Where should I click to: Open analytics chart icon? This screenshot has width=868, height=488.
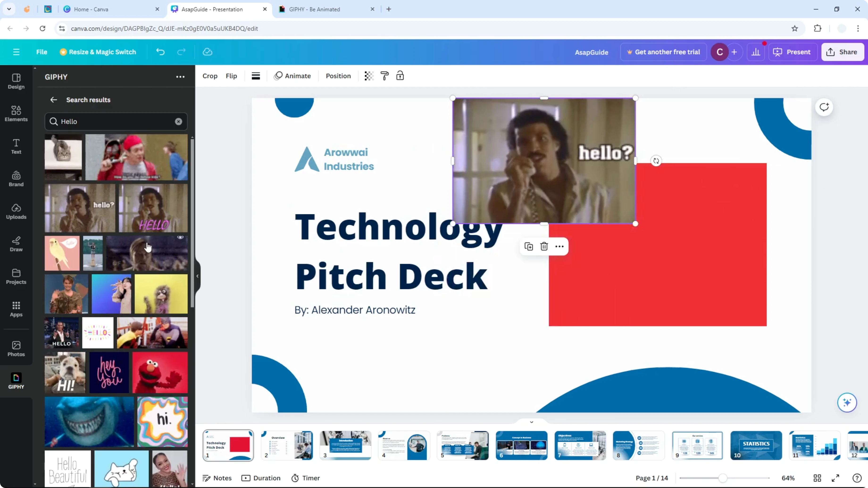coord(756,52)
